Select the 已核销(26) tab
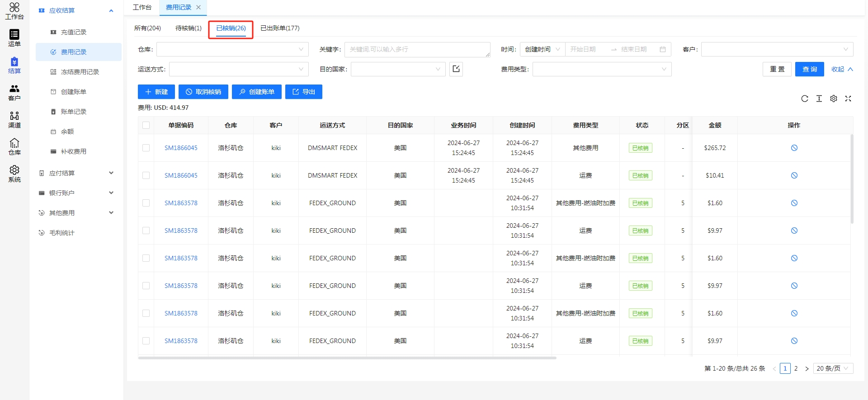868x400 pixels. click(231, 28)
